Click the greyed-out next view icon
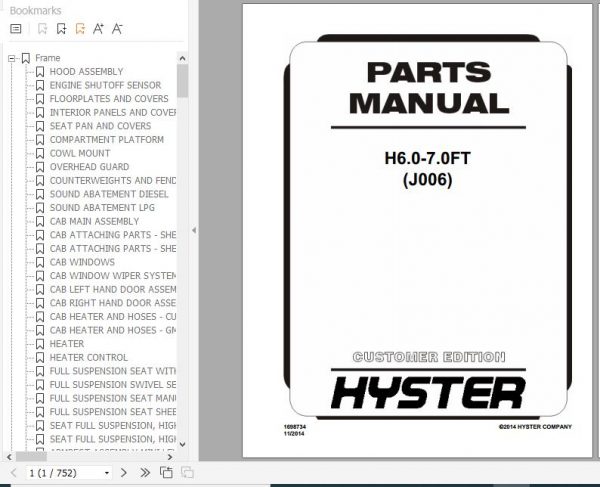 pyautogui.click(x=187, y=473)
